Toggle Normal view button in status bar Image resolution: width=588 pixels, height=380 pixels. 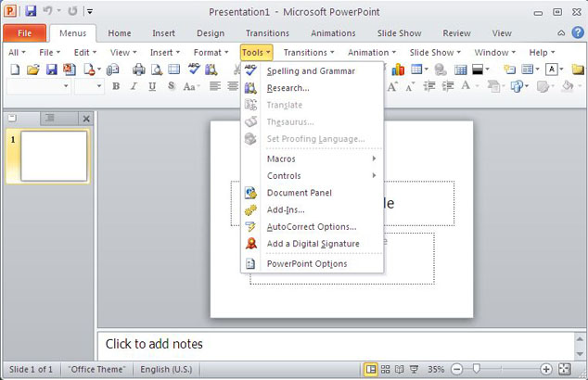pos(370,370)
